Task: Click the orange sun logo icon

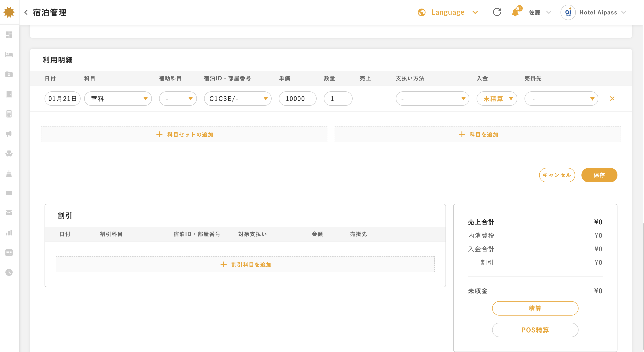Action: [x=9, y=12]
